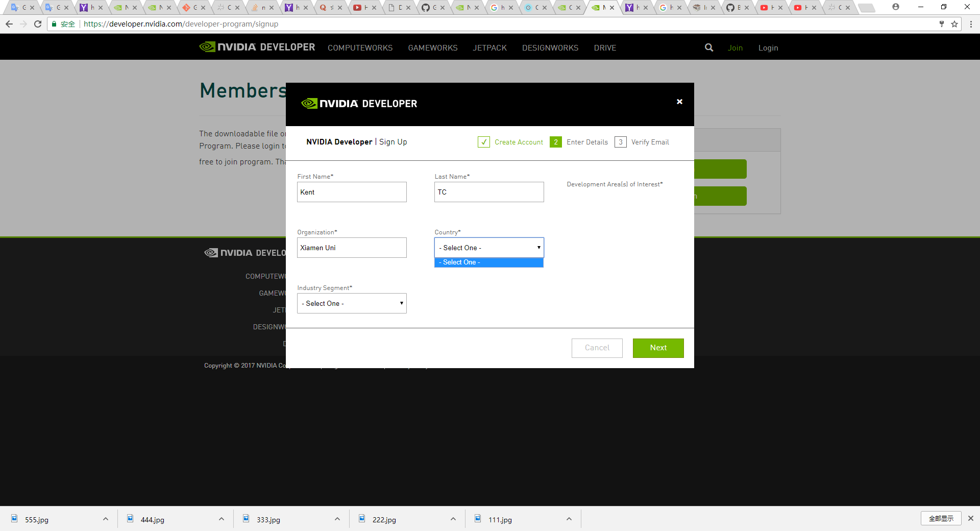Open a new browser tab
The height and width of the screenshot is (531, 980).
pyautogui.click(x=867, y=8)
